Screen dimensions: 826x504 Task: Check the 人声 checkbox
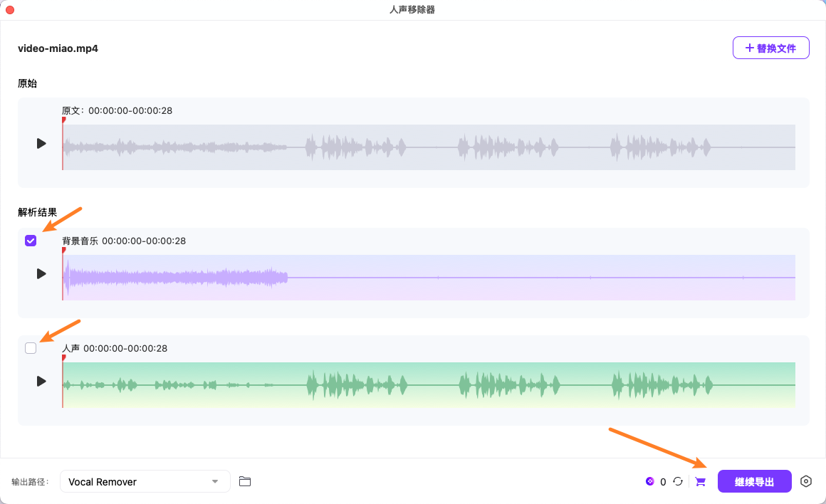pyautogui.click(x=31, y=348)
